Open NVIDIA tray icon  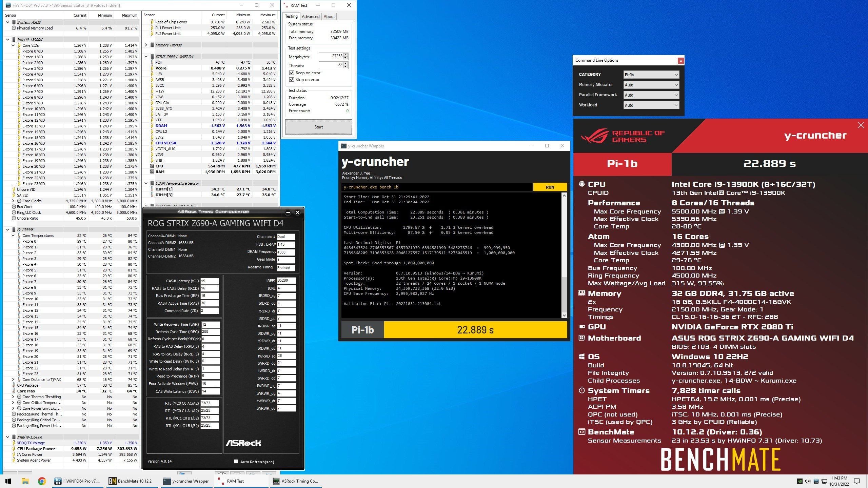click(800, 481)
